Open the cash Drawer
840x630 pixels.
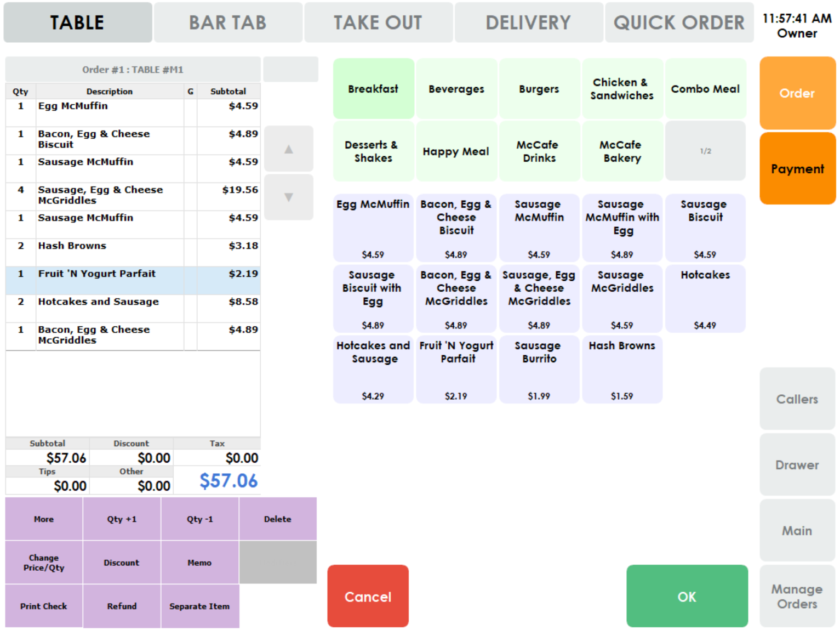[797, 464]
